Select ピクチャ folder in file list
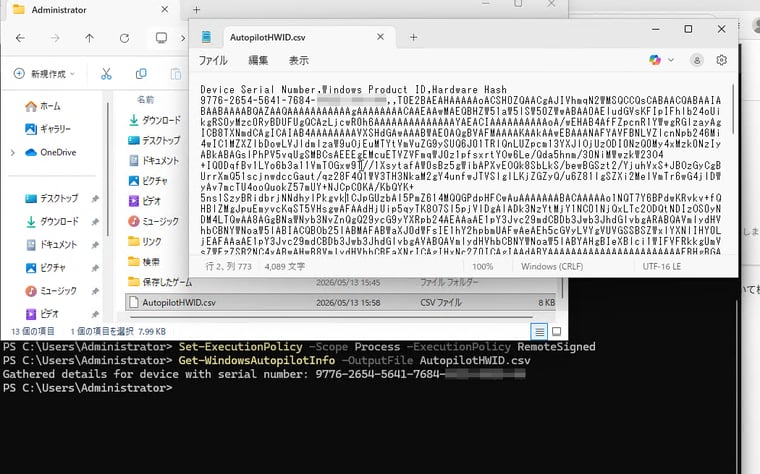Screen dimensions: 760x474 pos(148,181)
